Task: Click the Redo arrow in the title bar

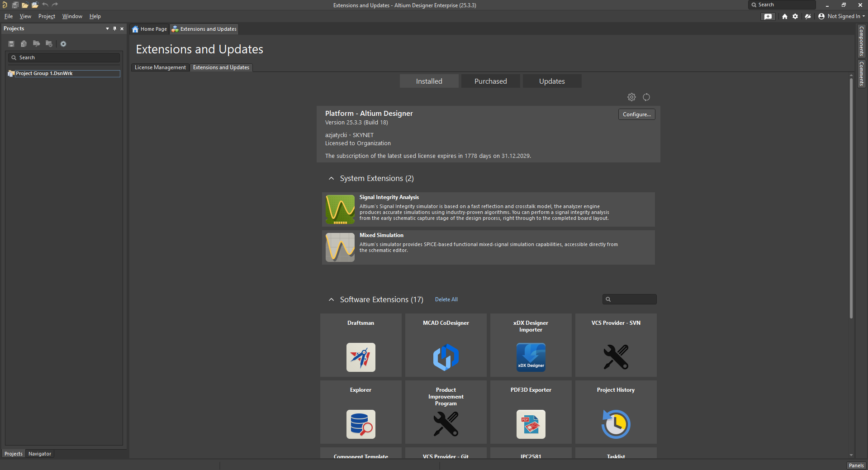Action: point(55,5)
